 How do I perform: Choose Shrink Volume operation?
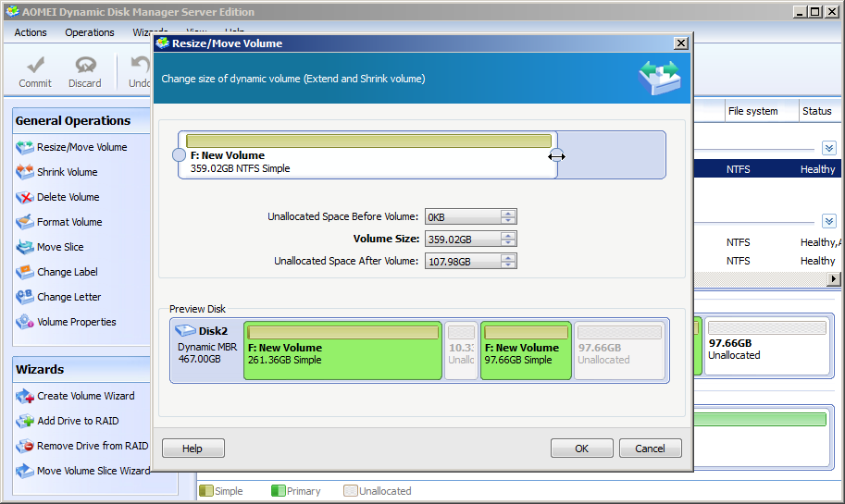57,172
